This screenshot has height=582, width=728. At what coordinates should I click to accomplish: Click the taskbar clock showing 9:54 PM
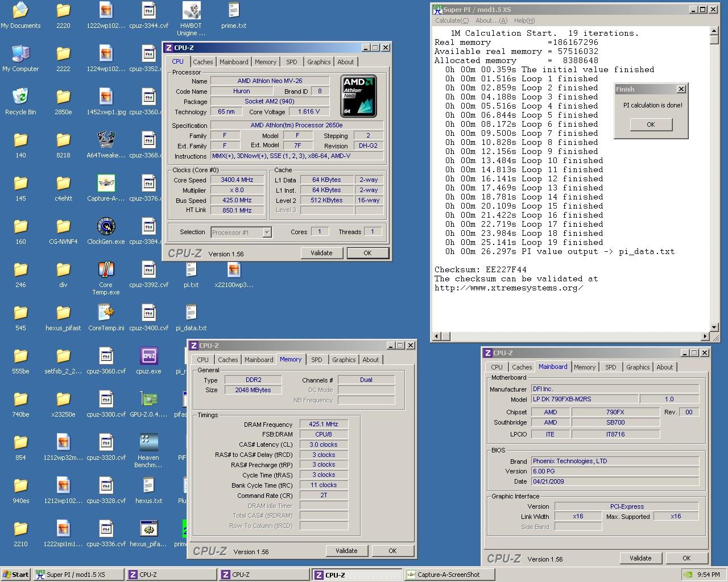pyautogui.click(x=709, y=575)
